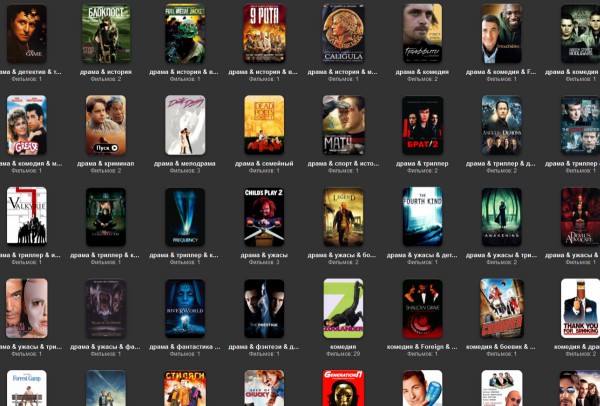The width and height of the screenshot is (600, 406).
Task: Open the Forrest Gump poster
Action: (27, 388)
